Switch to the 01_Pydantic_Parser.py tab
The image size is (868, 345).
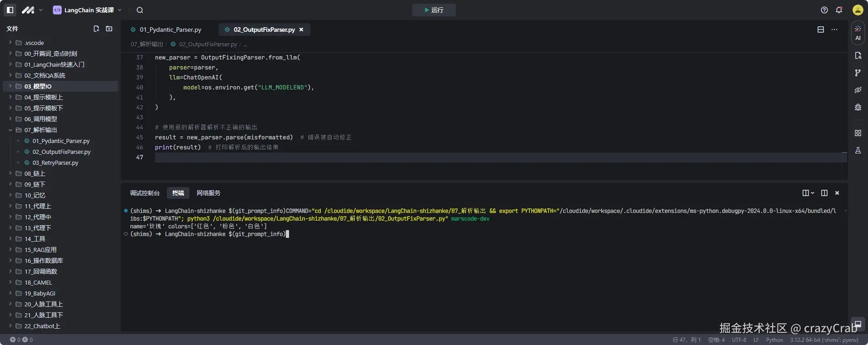(170, 30)
